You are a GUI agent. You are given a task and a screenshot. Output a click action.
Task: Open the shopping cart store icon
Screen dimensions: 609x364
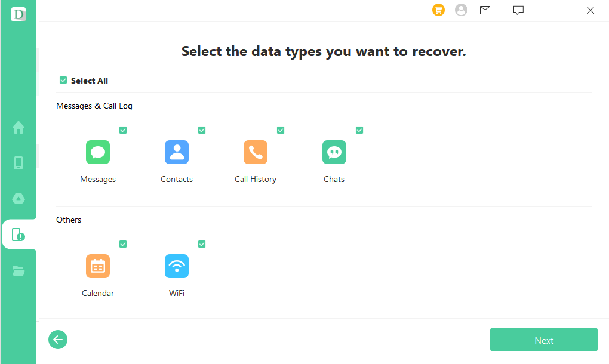click(x=439, y=10)
